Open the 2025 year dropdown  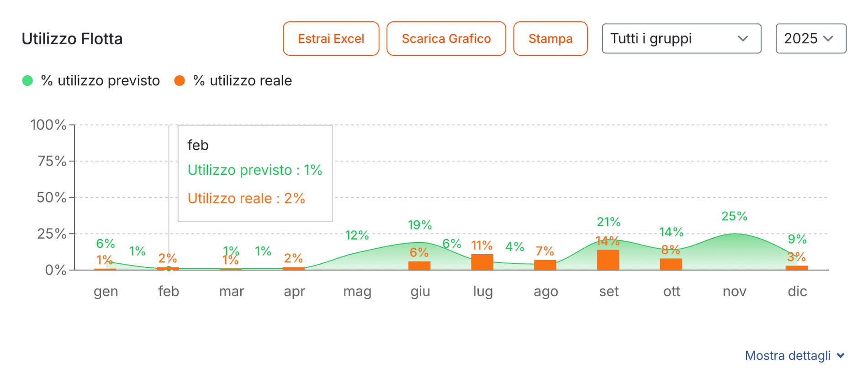[x=810, y=39]
